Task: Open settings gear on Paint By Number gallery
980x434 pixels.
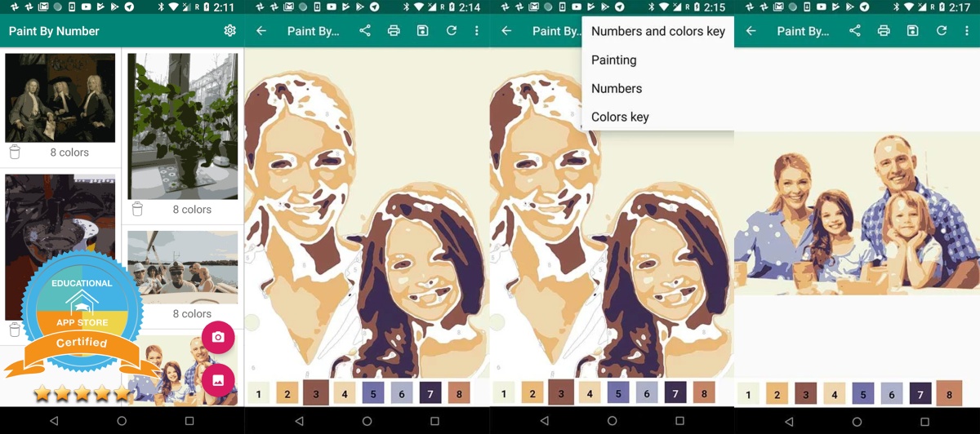Action: coord(229,31)
